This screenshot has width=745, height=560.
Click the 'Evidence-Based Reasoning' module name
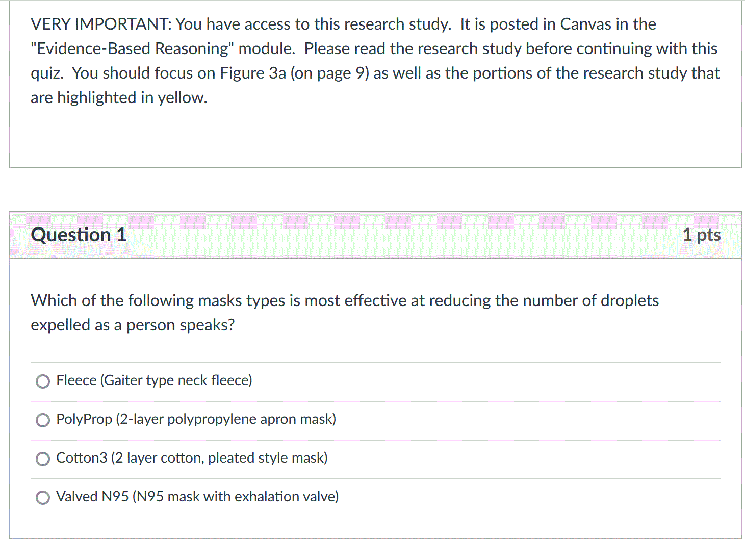(132, 48)
